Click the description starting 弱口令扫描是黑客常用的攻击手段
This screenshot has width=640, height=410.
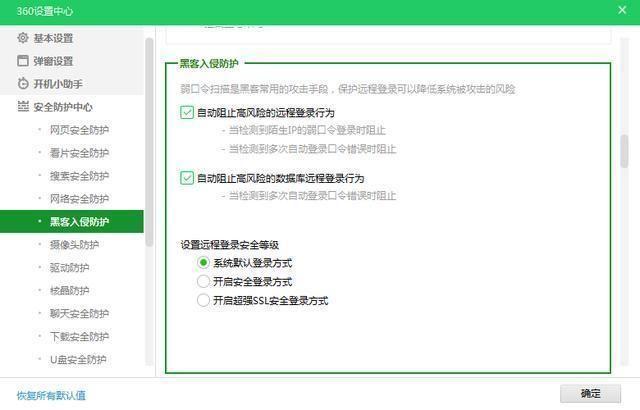click(x=348, y=89)
